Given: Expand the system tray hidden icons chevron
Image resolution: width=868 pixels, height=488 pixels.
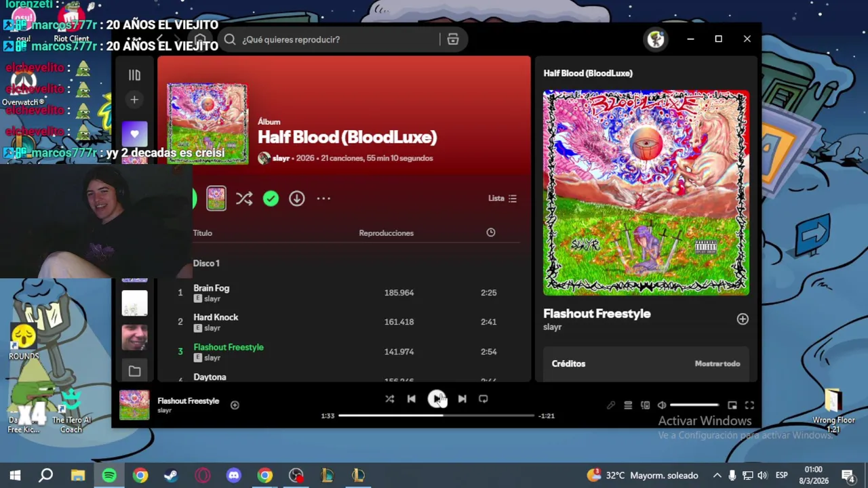Looking at the screenshot, I should point(717,476).
